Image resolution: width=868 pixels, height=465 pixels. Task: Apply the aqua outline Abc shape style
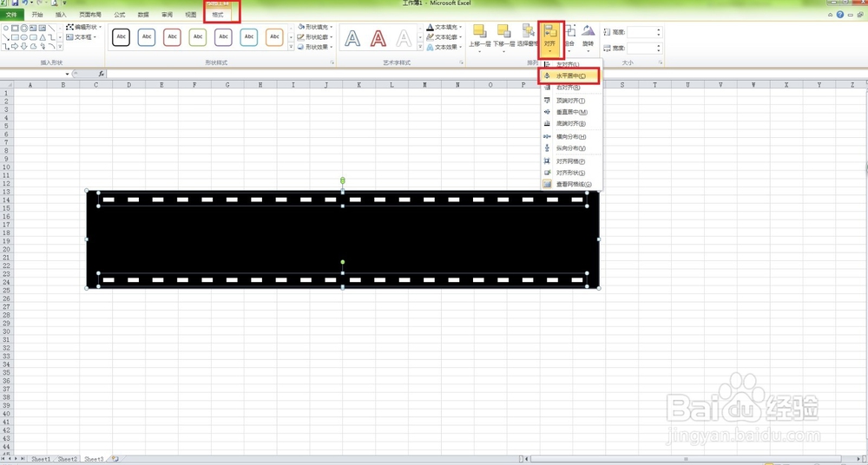pyautogui.click(x=249, y=37)
